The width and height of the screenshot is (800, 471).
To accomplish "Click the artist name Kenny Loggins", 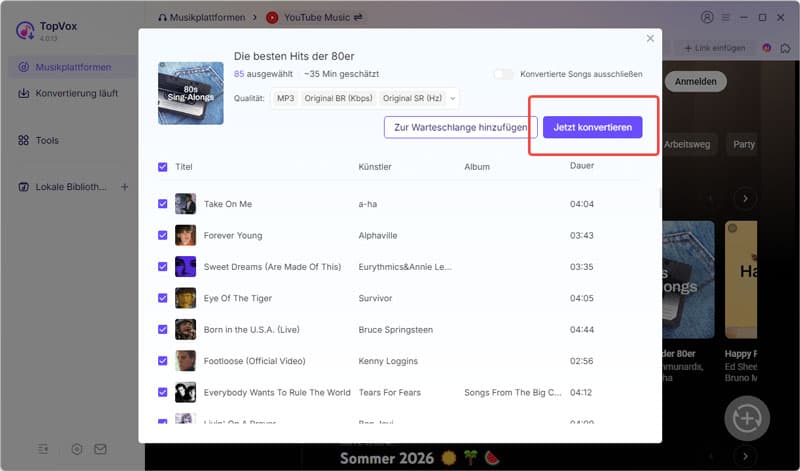I will (x=388, y=361).
